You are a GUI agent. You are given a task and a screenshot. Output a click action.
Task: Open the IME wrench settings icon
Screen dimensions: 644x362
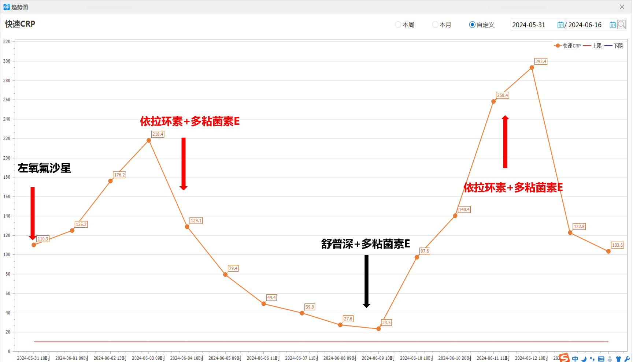[627, 359]
